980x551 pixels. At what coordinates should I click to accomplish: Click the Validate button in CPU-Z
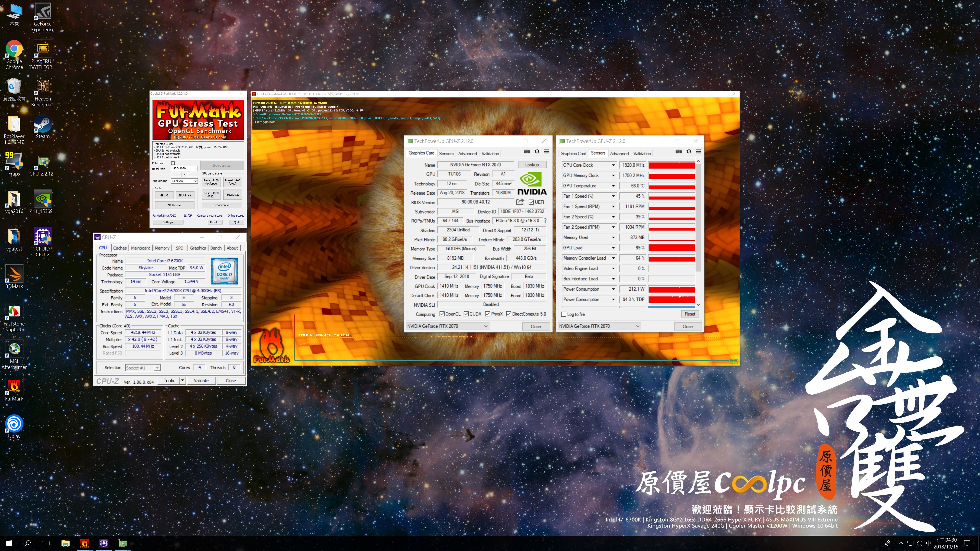pos(201,380)
